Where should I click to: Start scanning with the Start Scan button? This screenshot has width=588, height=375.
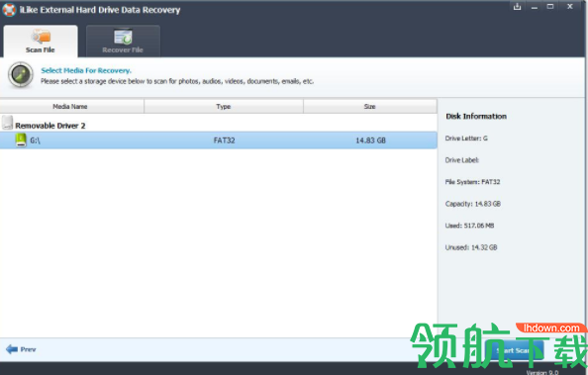(x=514, y=350)
